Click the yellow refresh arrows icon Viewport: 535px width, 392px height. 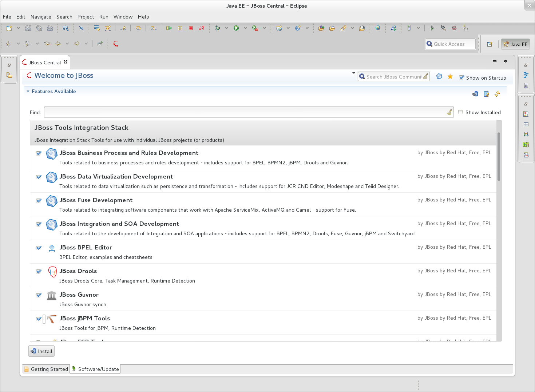(x=497, y=94)
